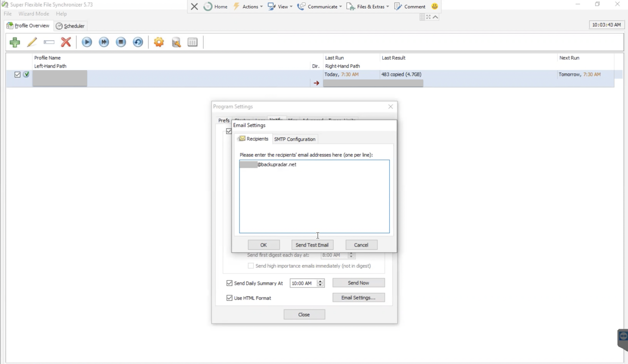This screenshot has width=628, height=364.
Task: Click the rename profile toolbar icon
Action: pyautogui.click(x=49, y=42)
